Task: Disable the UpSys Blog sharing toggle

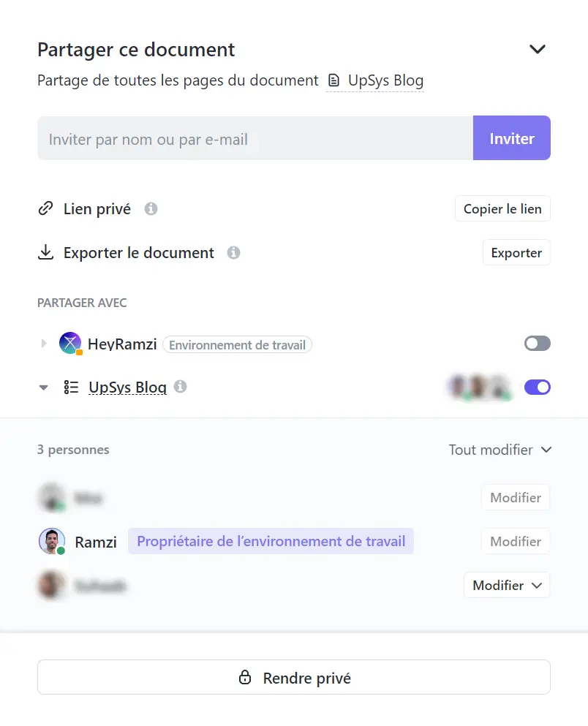Action: (x=537, y=387)
